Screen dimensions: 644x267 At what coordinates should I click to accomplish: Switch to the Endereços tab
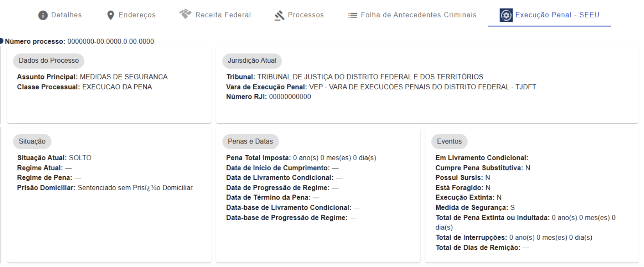point(137,15)
